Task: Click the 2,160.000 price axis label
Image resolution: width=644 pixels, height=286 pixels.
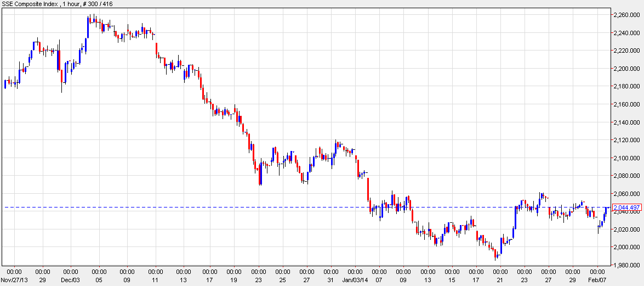Action: [626, 104]
